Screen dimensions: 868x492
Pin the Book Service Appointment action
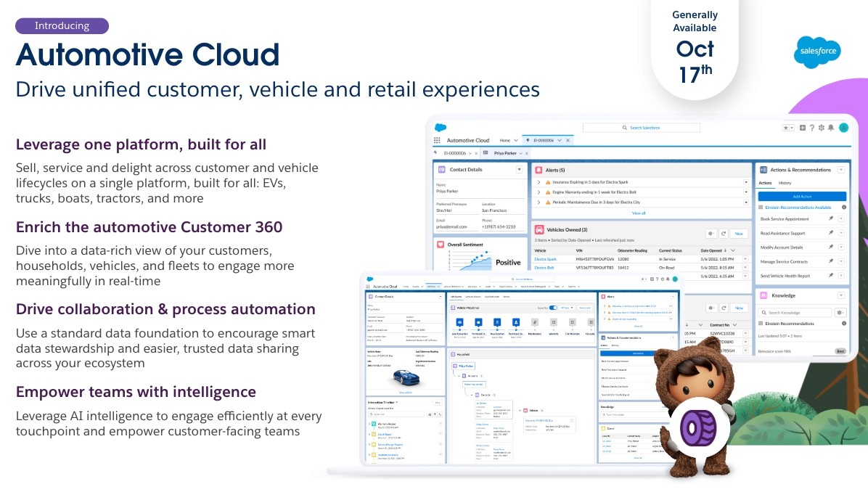tap(830, 219)
